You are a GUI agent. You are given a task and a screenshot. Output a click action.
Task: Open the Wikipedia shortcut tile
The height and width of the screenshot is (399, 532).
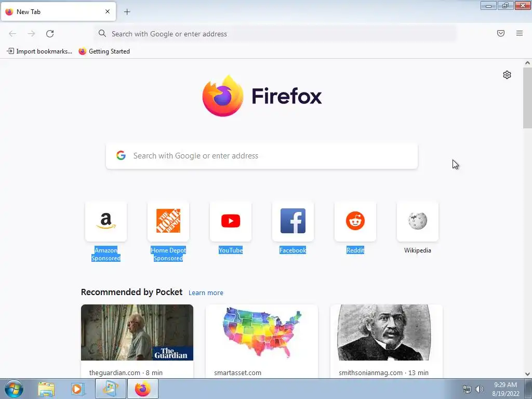point(418,221)
